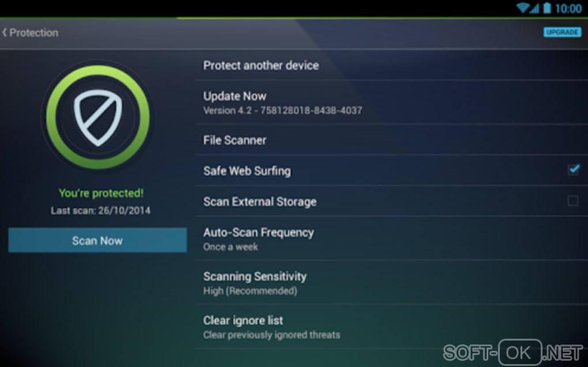Image resolution: width=588 pixels, height=367 pixels.
Task: Tap the You're protected! status text
Action: pos(101,193)
